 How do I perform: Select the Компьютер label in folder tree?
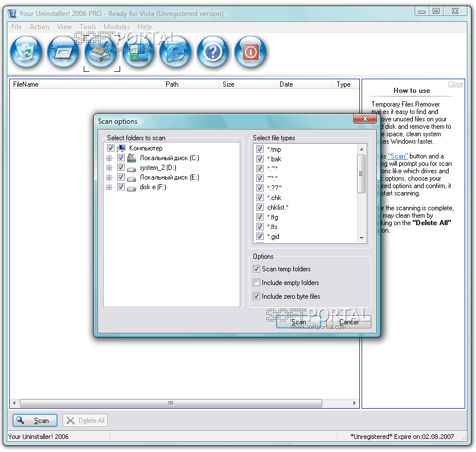146,148
